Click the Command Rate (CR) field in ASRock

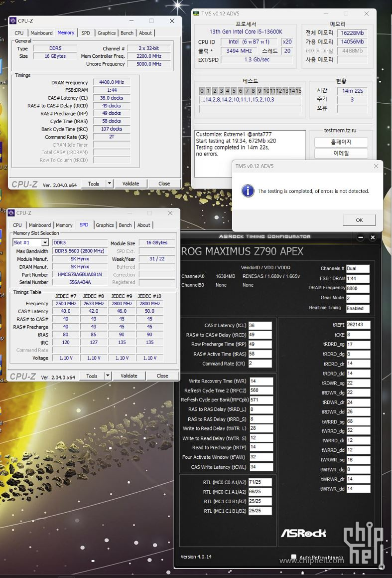click(x=260, y=364)
